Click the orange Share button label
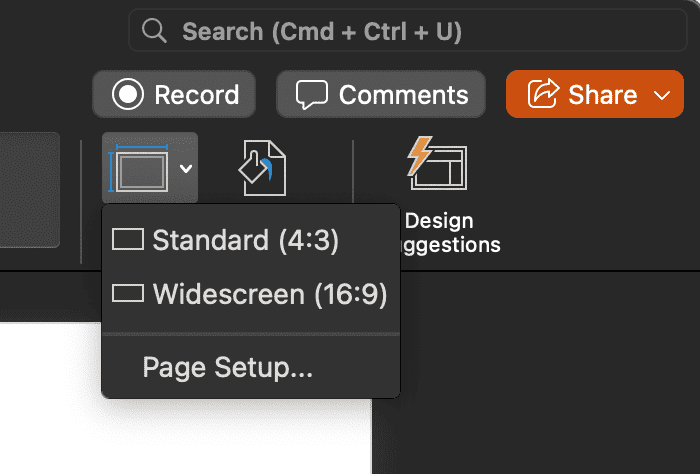The width and height of the screenshot is (700, 474). coord(602,95)
